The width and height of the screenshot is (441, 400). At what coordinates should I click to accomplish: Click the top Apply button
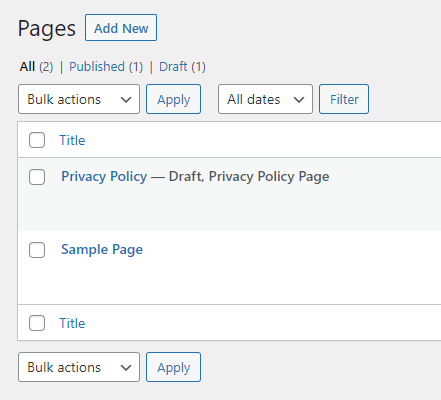pyautogui.click(x=173, y=99)
